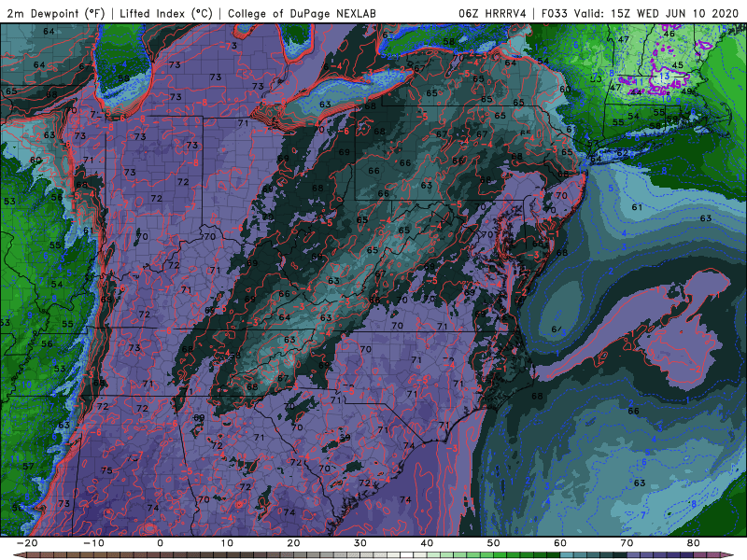The width and height of the screenshot is (747, 560).
Task: Click the "10" colorbar tick label
Action: [227, 543]
